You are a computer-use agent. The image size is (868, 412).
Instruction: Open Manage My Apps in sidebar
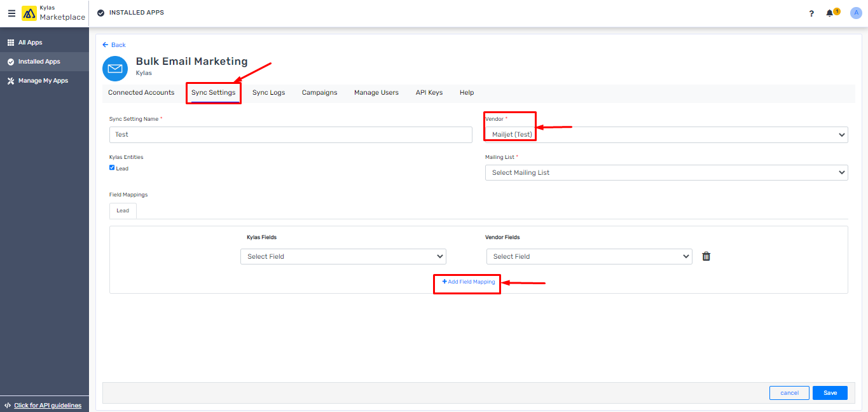click(45, 81)
